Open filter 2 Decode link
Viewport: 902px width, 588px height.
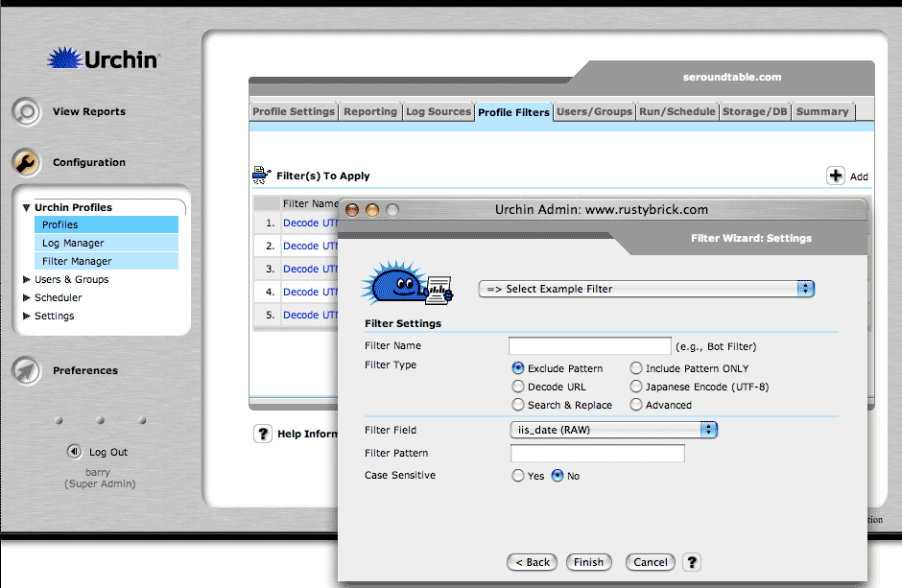pos(310,246)
